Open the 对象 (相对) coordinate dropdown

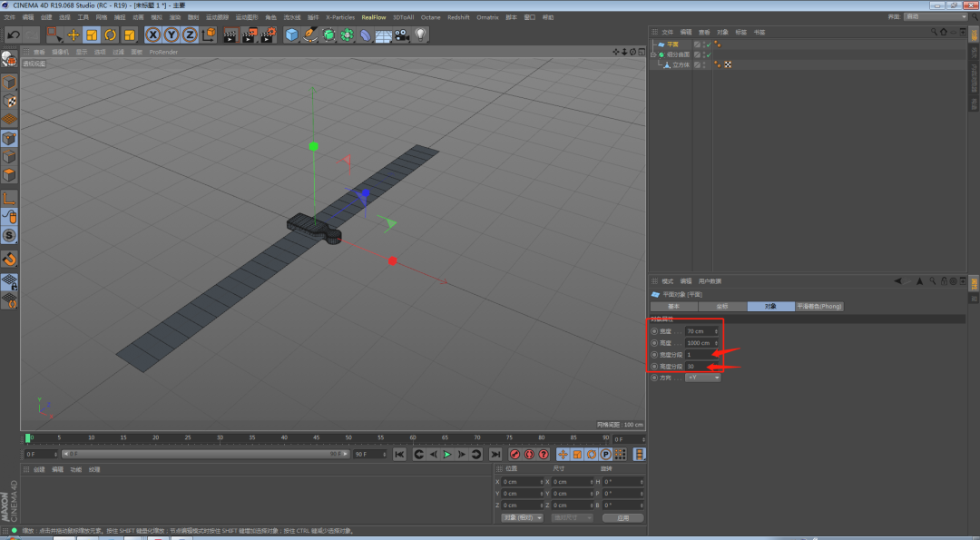522,517
